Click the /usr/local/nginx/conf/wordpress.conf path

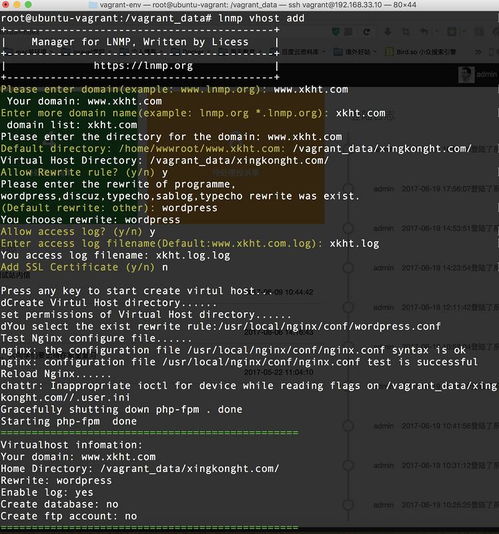point(329,327)
